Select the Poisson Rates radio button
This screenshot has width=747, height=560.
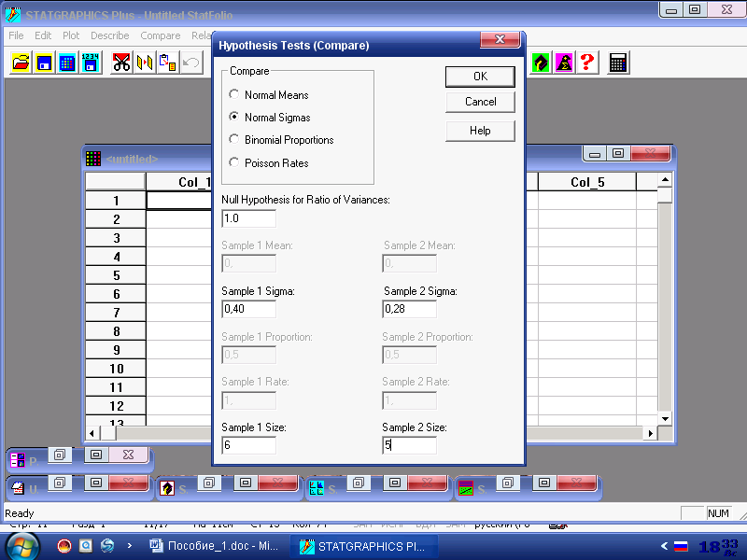[234, 162]
